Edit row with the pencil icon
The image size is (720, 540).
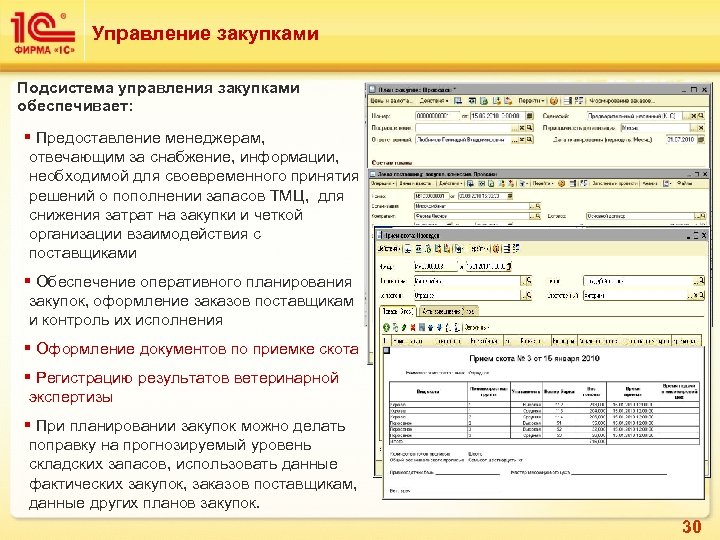[x=404, y=327]
